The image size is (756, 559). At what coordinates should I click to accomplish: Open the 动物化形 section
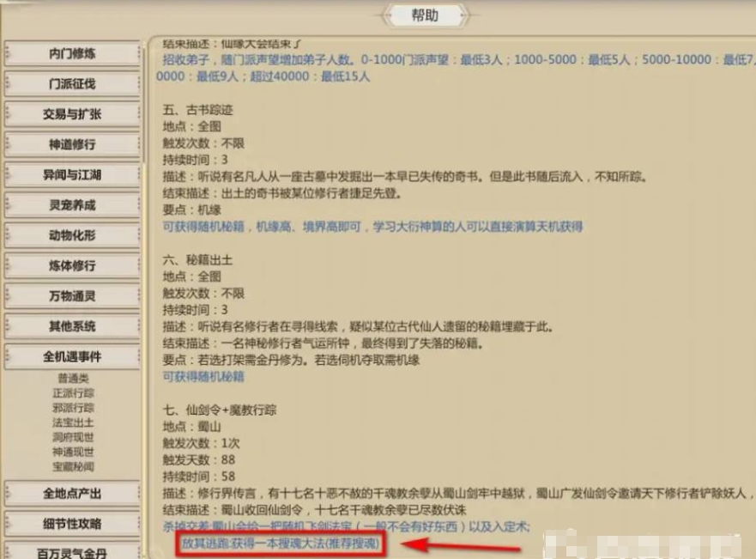point(72,235)
